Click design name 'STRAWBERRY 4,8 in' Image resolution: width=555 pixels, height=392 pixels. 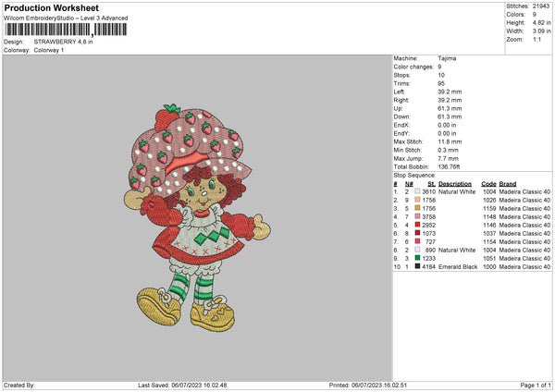point(63,42)
